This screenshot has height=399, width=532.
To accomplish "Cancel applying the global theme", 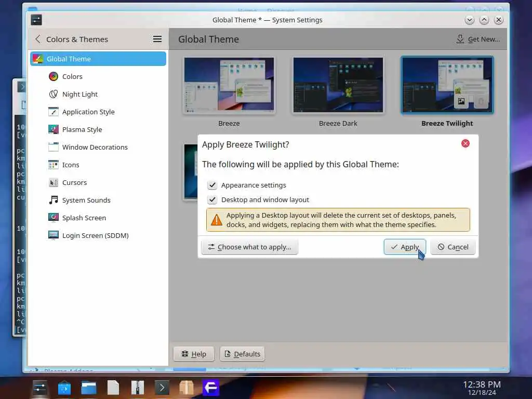I will (453, 247).
